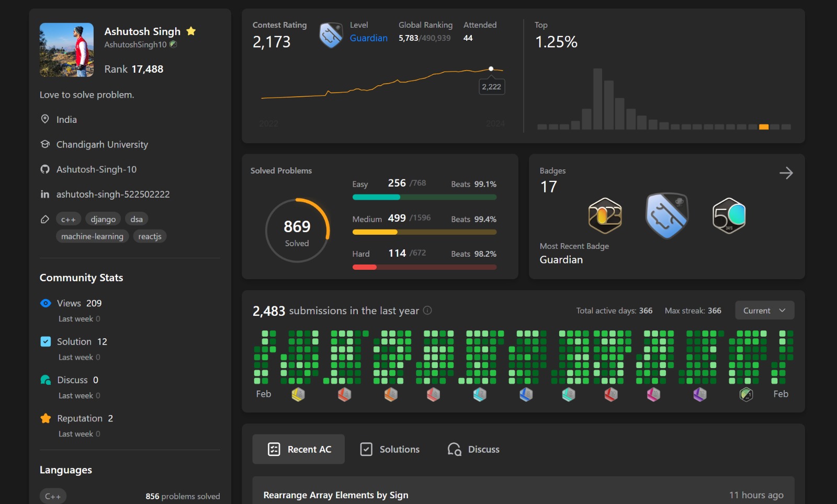Image resolution: width=837 pixels, height=504 pixels.
Task: Click the Max streak 366 text
Action: point(693,311)
